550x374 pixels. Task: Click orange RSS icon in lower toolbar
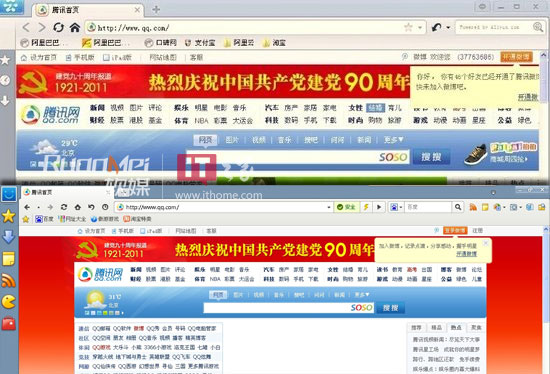pyautogui.click(x=473, y=207)
